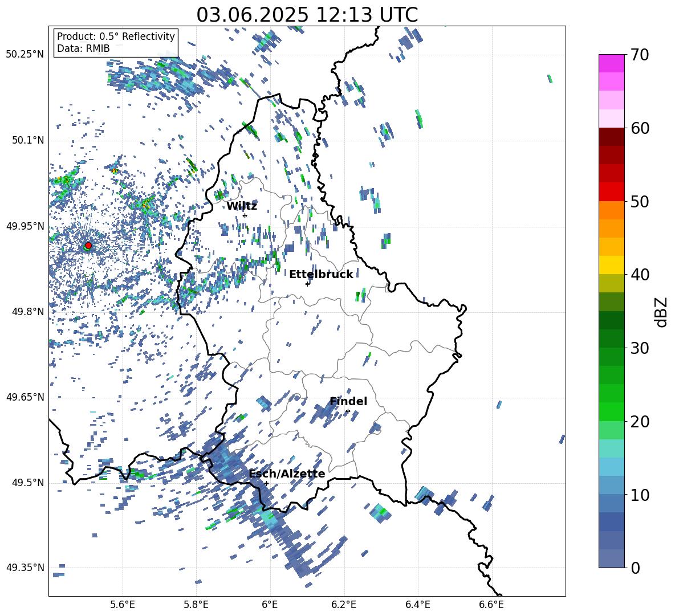Click the Ettelbruck location cross marker
Screen dimensions: 675x616
pyautogui.click(x=307, y=284)
